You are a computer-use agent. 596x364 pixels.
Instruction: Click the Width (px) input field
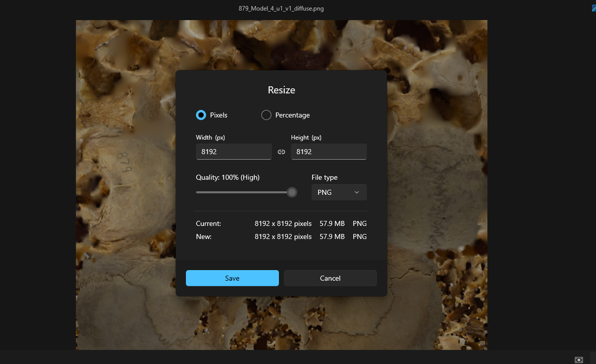234,152
